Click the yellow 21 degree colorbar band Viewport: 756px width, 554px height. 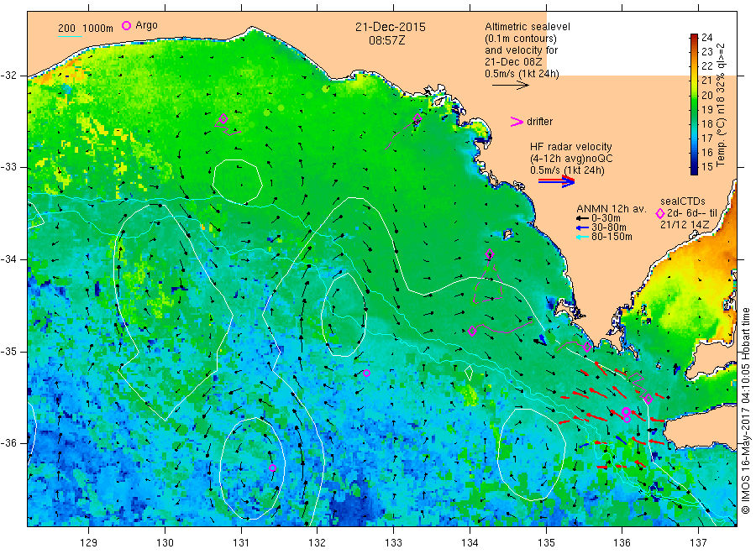click(x=694, y=80)
